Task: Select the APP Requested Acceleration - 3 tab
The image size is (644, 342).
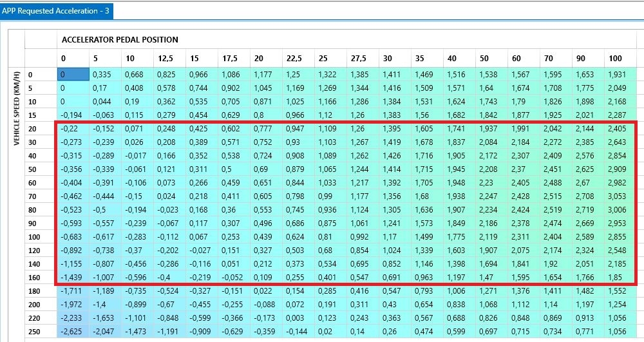Action: pyautogui.click(x=56, y=11)
